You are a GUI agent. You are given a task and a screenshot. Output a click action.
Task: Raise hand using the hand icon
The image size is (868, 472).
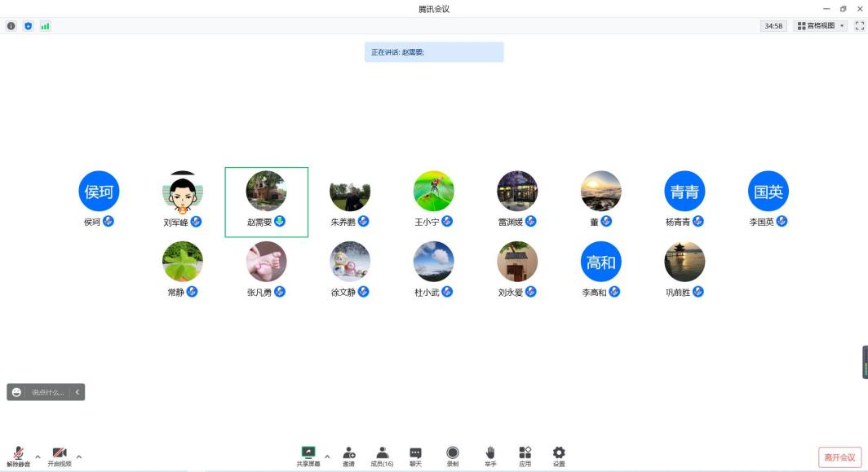[x=490, y=456]
